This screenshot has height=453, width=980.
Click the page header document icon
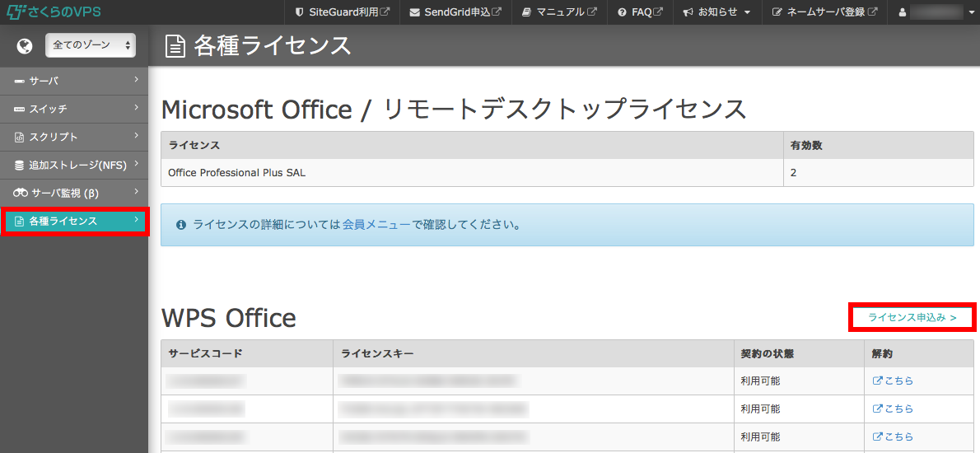pyautogui.click(x=175, y=46)
